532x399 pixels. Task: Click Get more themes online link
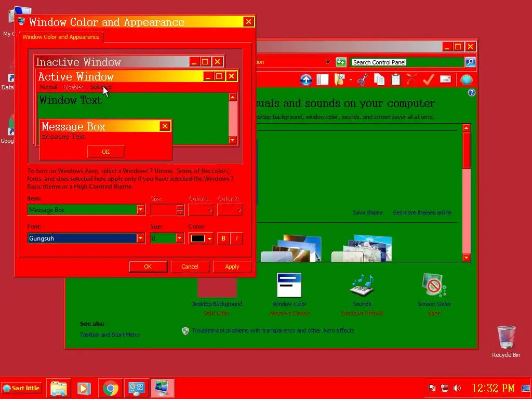422,212
